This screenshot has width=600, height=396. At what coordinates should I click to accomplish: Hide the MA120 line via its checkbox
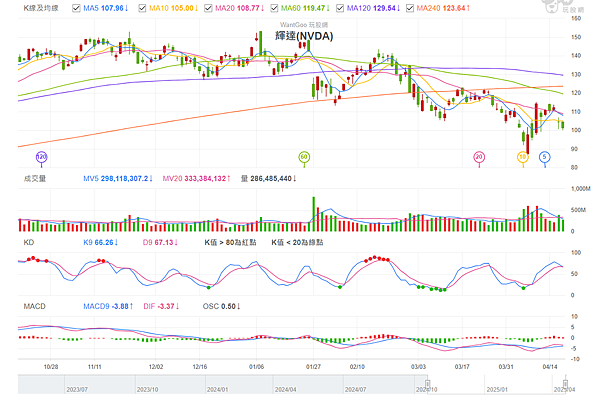340,8
